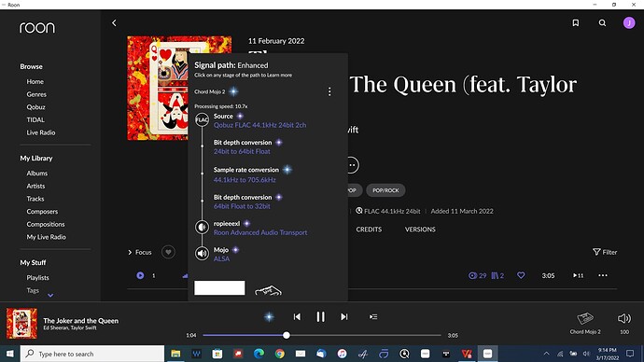Click ALSA link under Mojo
This screenshot has height=362, width=644.
click(221, 259)
